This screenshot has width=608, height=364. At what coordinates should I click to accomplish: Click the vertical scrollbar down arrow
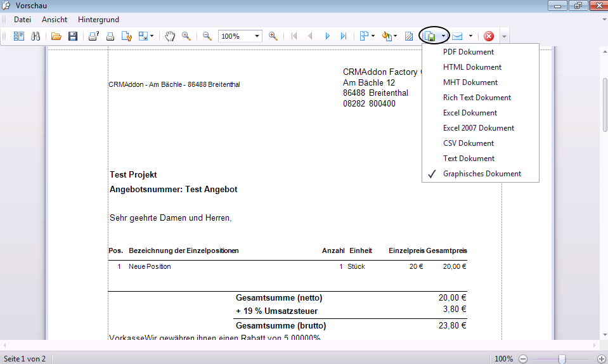[605, 335]
